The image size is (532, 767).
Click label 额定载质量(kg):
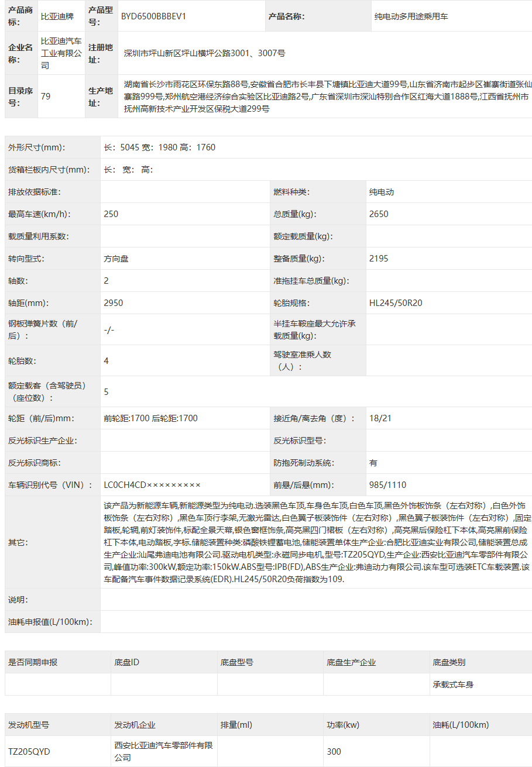coord(303,236)
